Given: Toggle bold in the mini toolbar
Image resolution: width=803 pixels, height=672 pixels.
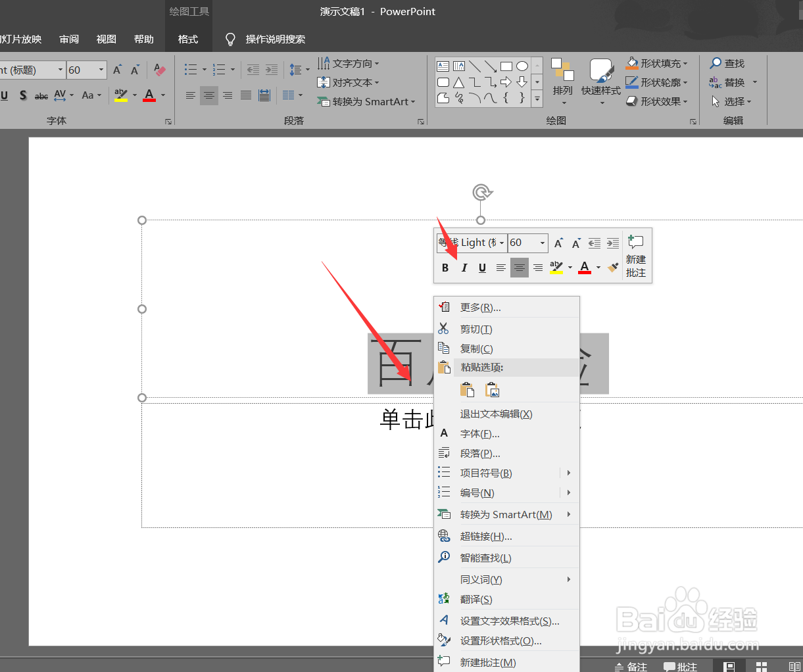Looking at the screenshot, I should pyautogui.click(x=445, y=268).
